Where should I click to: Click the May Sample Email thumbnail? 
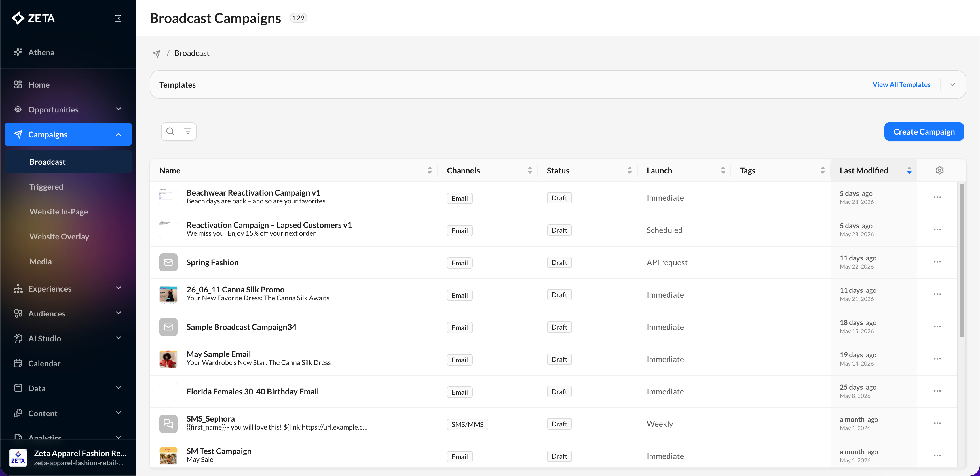tap(168, 359)
